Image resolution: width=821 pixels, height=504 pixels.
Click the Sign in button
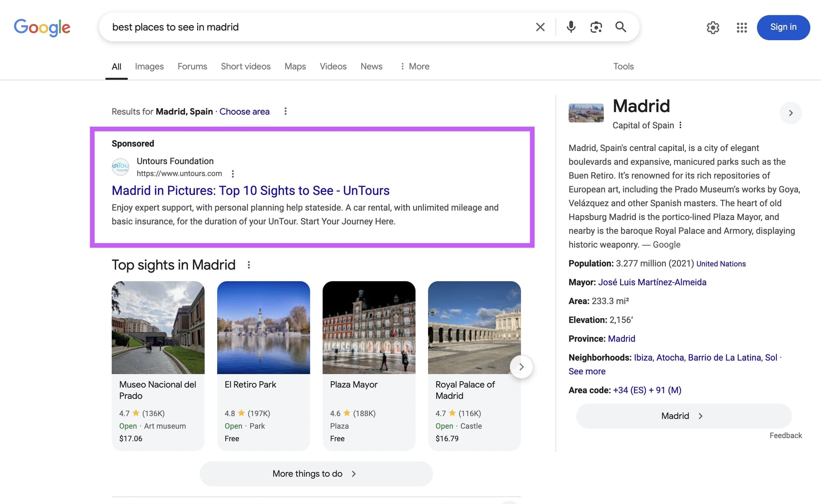coord(783,27)
